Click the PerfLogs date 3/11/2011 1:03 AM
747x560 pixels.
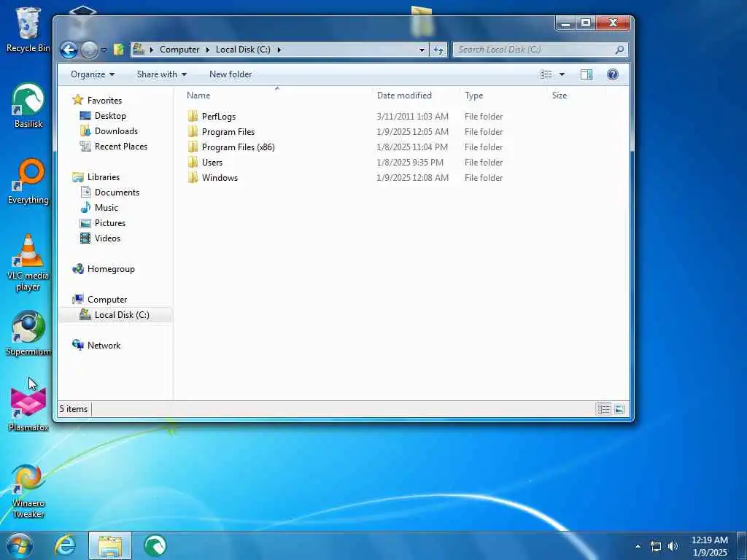412,117
